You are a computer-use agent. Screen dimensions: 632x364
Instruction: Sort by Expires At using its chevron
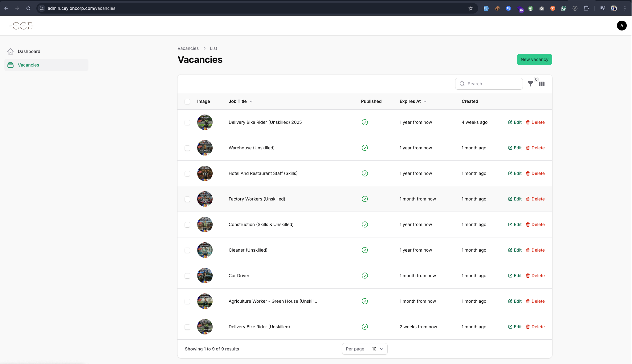click(x=425, y=101)
